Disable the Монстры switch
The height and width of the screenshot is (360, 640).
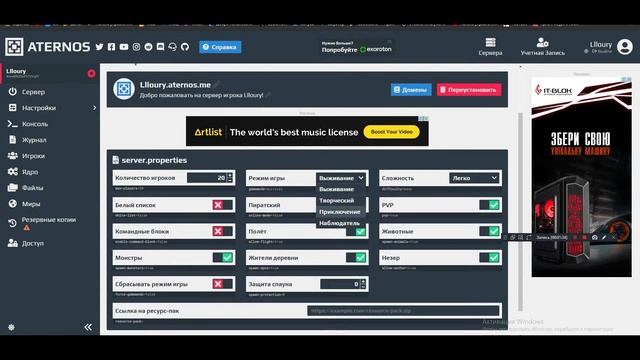coord(222,258)
